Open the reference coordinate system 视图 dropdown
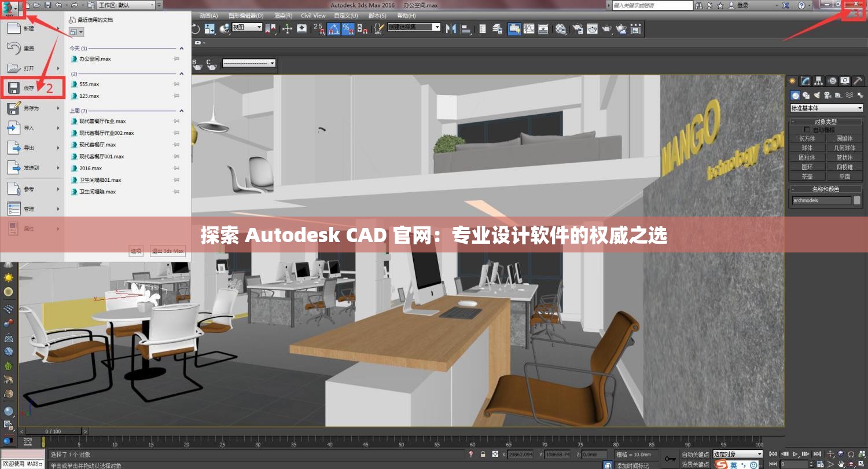The image size is (868, 469). coord(247,27)
